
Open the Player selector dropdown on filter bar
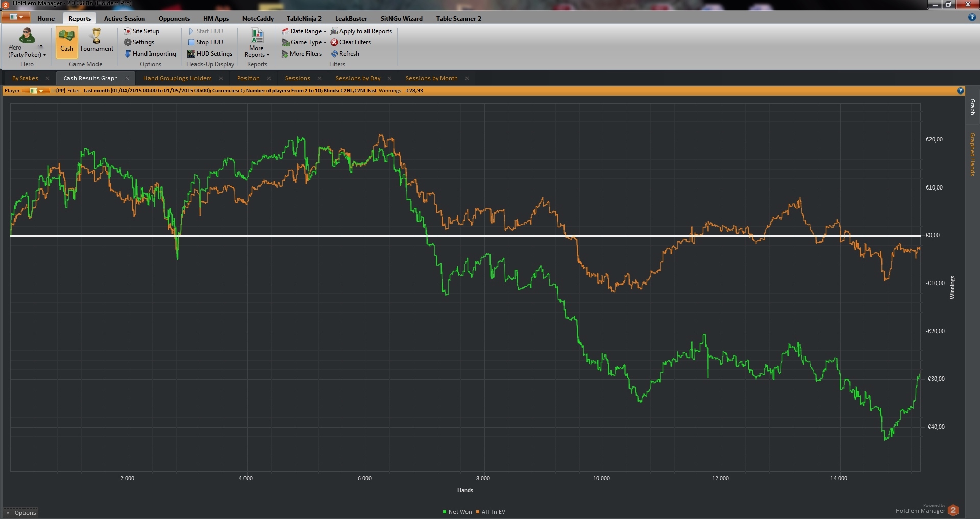pyautogui.click(x=36, y=91)
